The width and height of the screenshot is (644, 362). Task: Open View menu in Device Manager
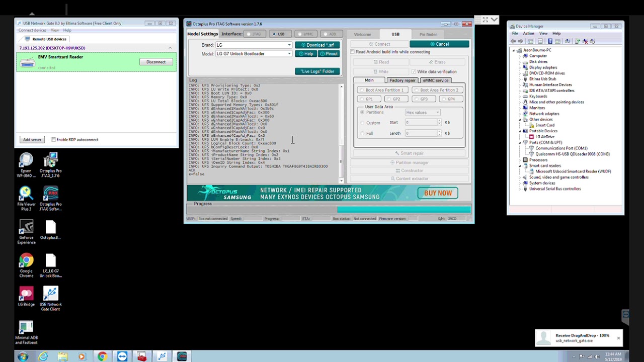coord(543,34)
